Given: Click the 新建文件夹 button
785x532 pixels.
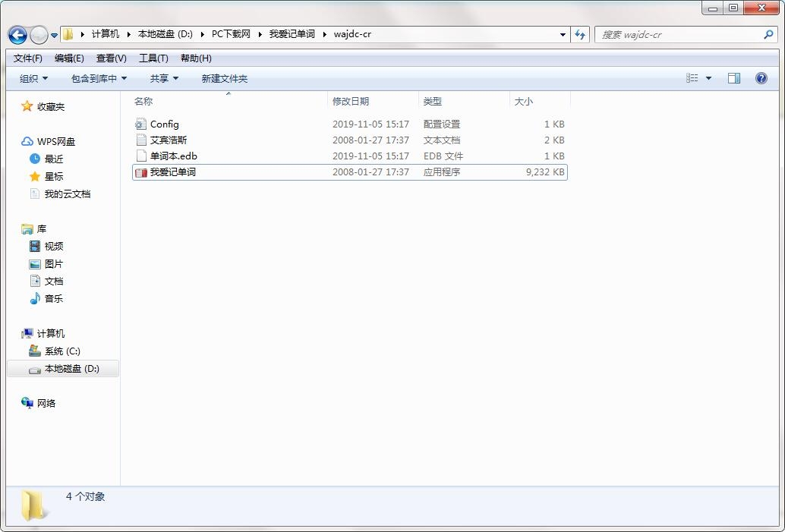Looking at the screenshot, I should coord(224,79).
